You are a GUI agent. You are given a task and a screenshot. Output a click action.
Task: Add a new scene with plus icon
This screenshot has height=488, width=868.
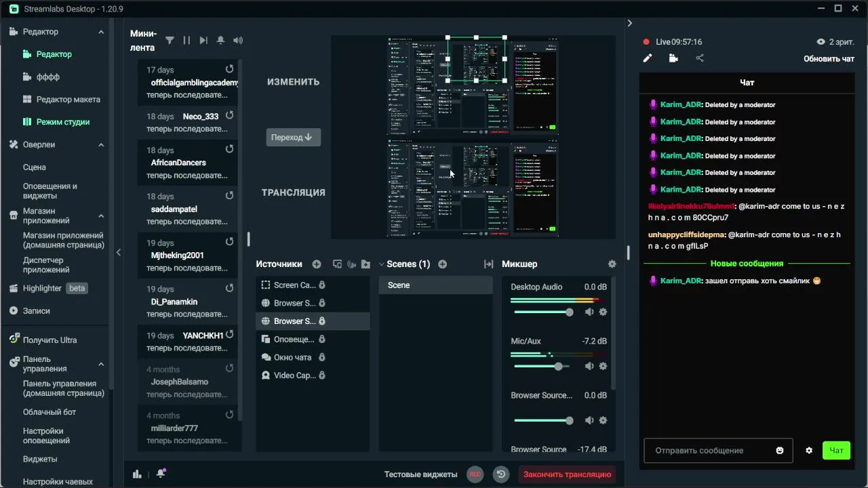point(443,264)
